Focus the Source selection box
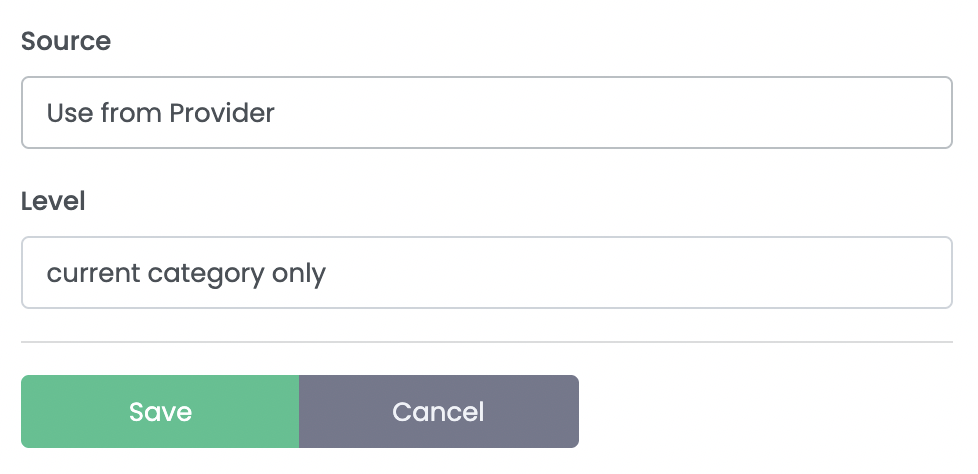This screenshot has width=978, height=474. click(x=486, y=113)
